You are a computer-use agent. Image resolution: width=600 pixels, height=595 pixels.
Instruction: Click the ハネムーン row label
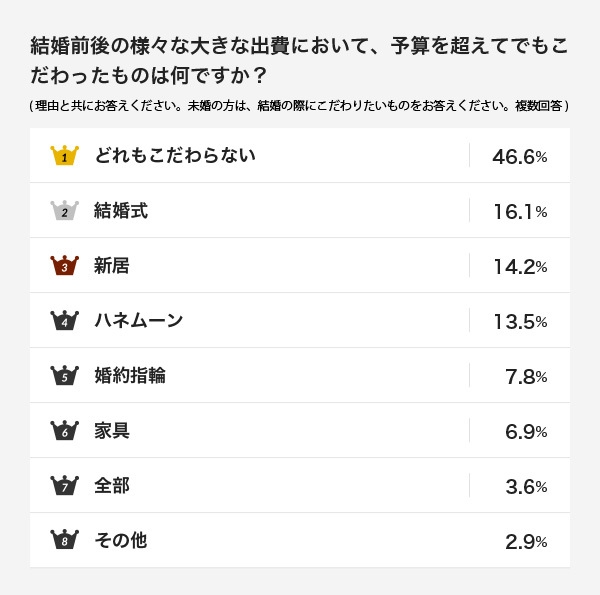click(139, 321)
